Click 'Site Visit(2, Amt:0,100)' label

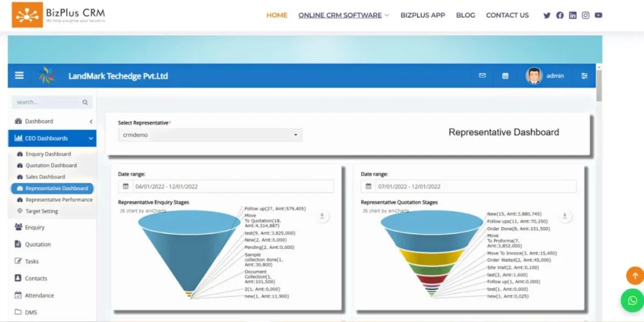point(513,267)
